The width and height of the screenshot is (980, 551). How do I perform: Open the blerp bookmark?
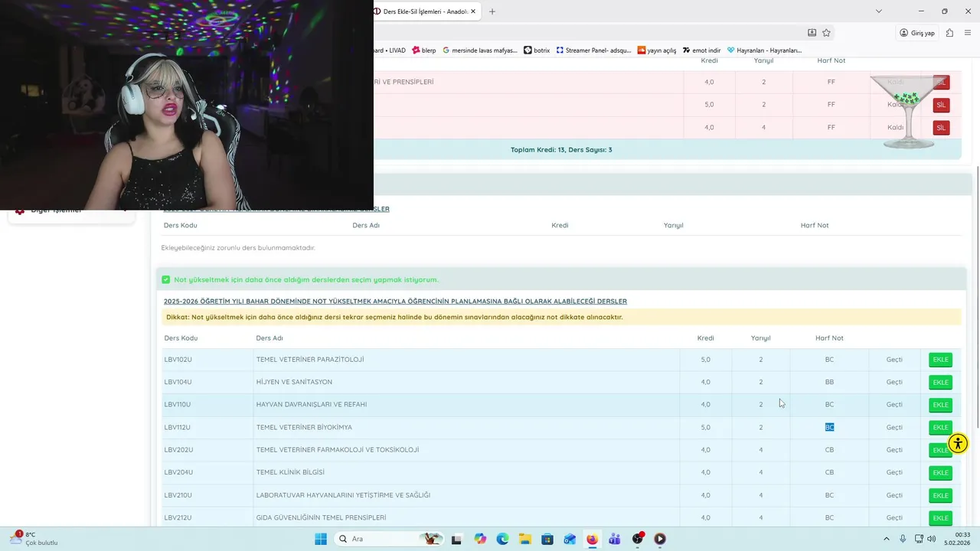pos(424,51)
